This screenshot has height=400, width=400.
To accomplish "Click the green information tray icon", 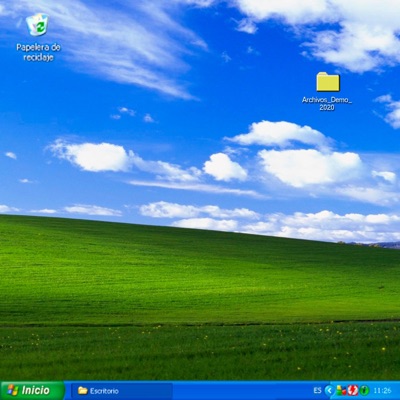I will [x=364, y=390].
